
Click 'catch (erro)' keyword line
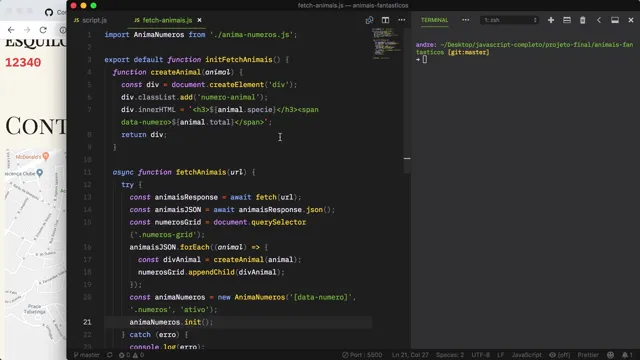click(x=155, y=335)
